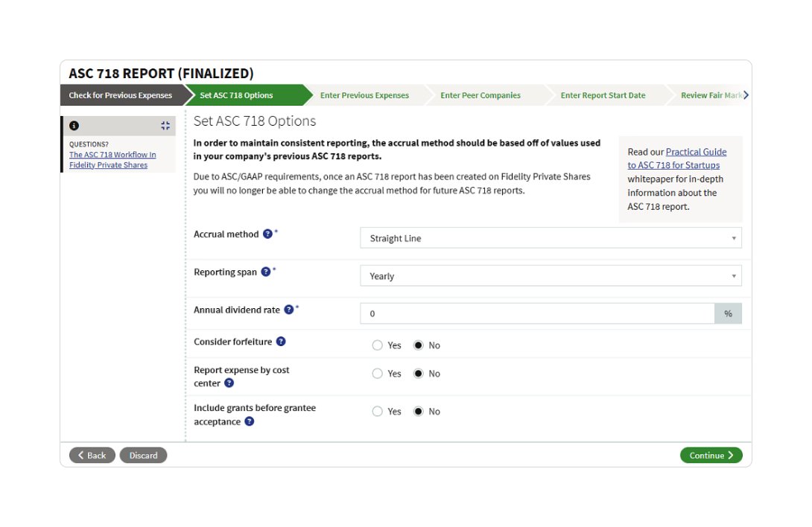Collapse the Questions sidebar panel

pos(165,126)
